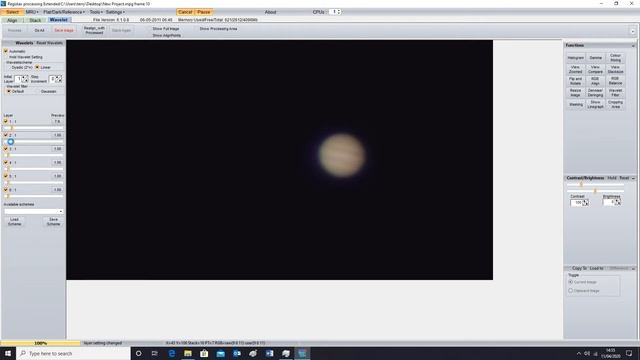Viewport: 640px width, 360px height.
Task: Open the Wavelet Filter function
Action: point(615,93)
